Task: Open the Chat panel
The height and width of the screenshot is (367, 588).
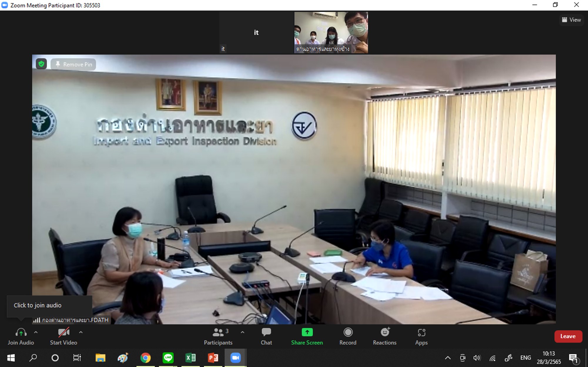Action: [266, 336]
